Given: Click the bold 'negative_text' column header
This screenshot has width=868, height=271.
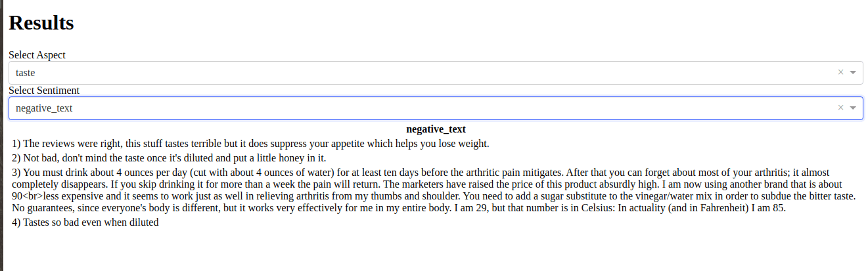Looking at the screenshot, I should click(436, 129).
